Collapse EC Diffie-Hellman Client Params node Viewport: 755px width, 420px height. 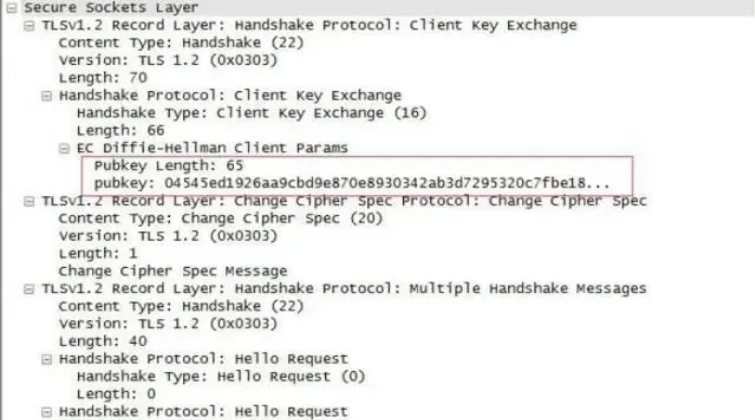64,148
